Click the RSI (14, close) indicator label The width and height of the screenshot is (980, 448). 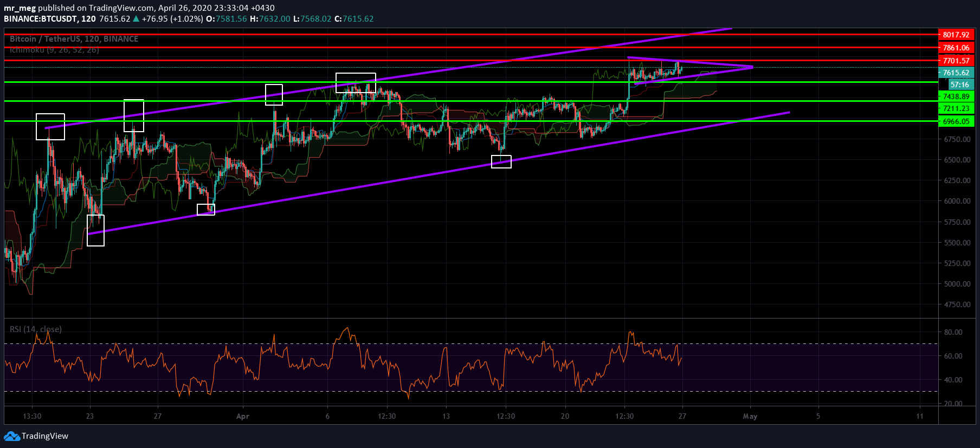36,329
